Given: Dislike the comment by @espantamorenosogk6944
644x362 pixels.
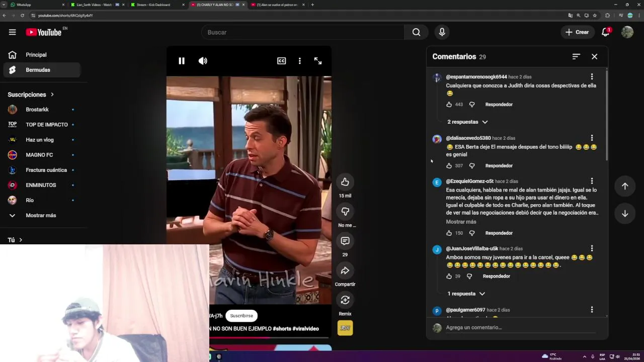Looking at the screenshot, I should (472, 105).
